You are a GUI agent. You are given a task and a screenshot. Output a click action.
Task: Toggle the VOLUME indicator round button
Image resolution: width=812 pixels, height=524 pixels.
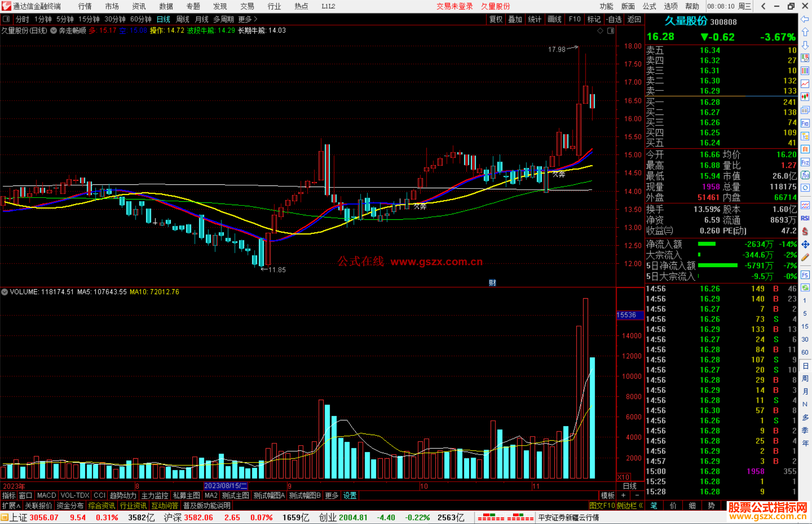click(5, 292)
